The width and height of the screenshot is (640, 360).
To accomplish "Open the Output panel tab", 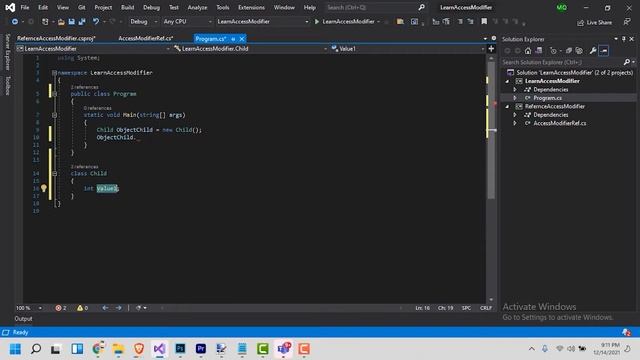I will pyautogui.click(x=24, y=319).
